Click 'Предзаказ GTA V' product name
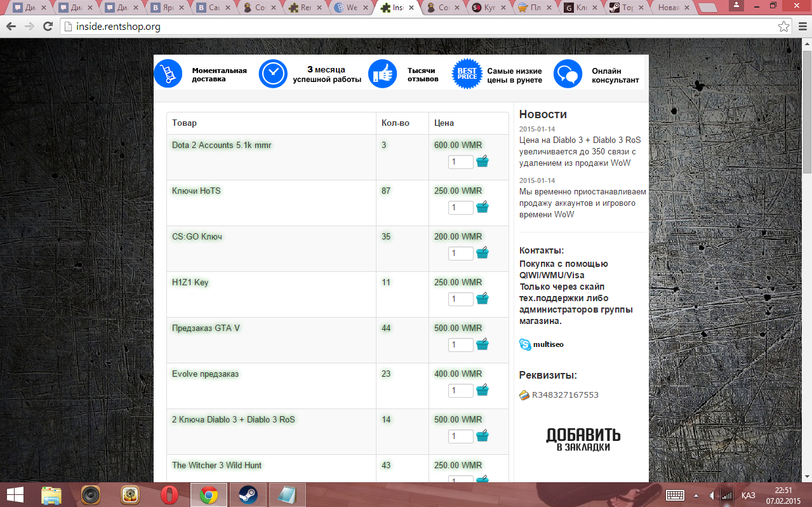Screen dimensions: 812x507 206,328
